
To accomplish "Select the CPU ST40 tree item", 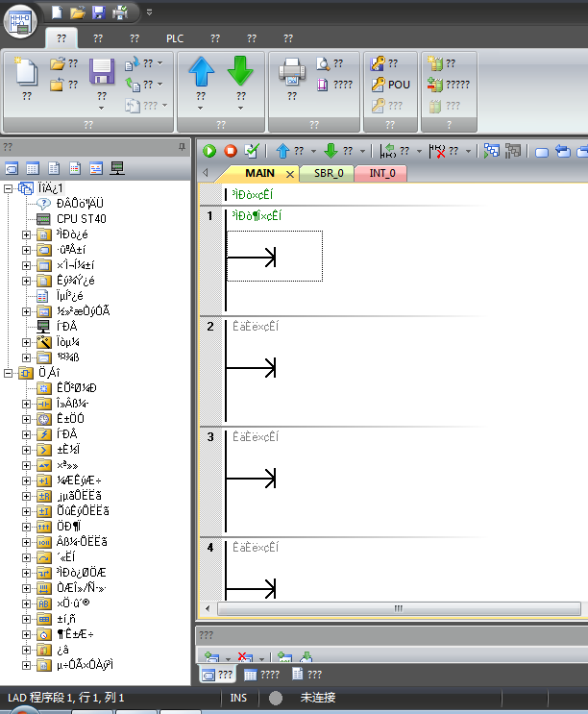I will click(x=81, y=219).
